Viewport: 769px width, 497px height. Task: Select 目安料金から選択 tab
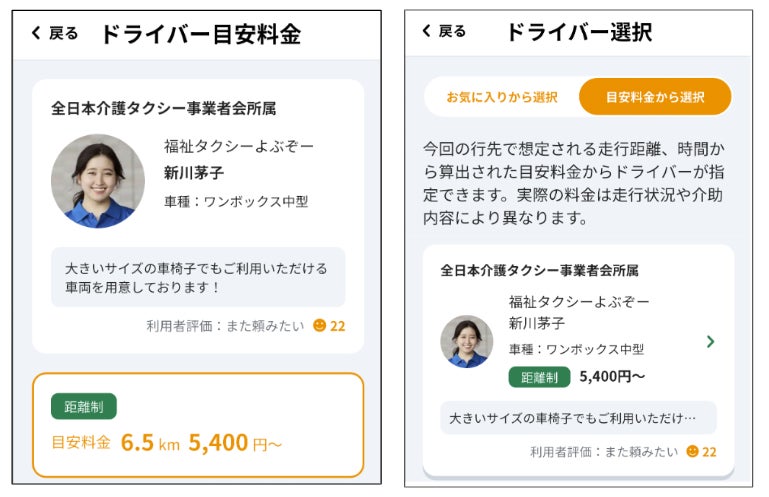tap(655, 97)
